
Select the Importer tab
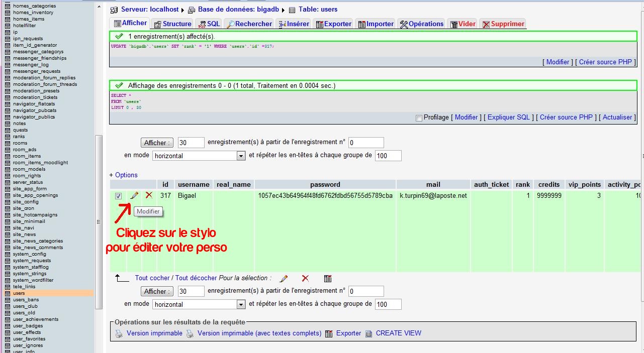click(376, 24)
